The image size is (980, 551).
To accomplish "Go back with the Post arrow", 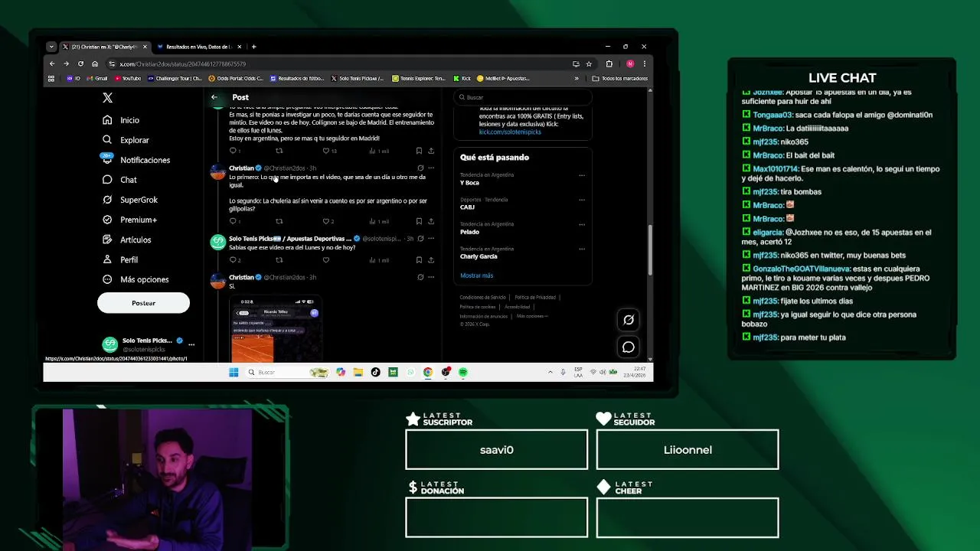I will pyautogui.click(x=214, y=97).
